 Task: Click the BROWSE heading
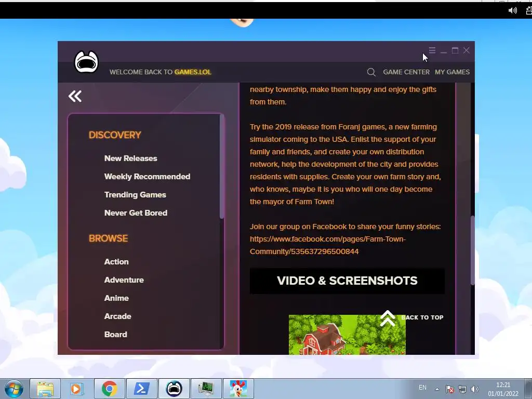pos(108,238)
